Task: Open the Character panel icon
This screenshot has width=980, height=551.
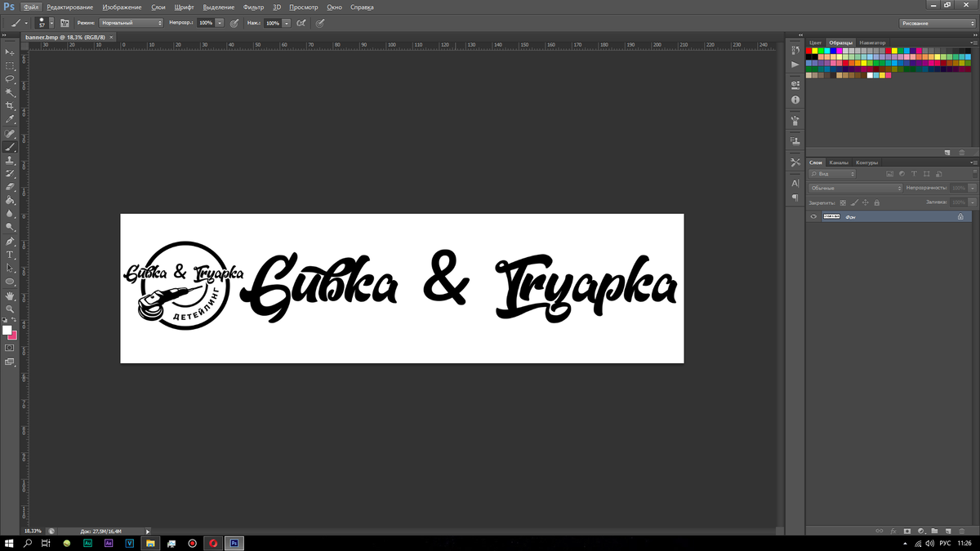Action: (795, 184)
